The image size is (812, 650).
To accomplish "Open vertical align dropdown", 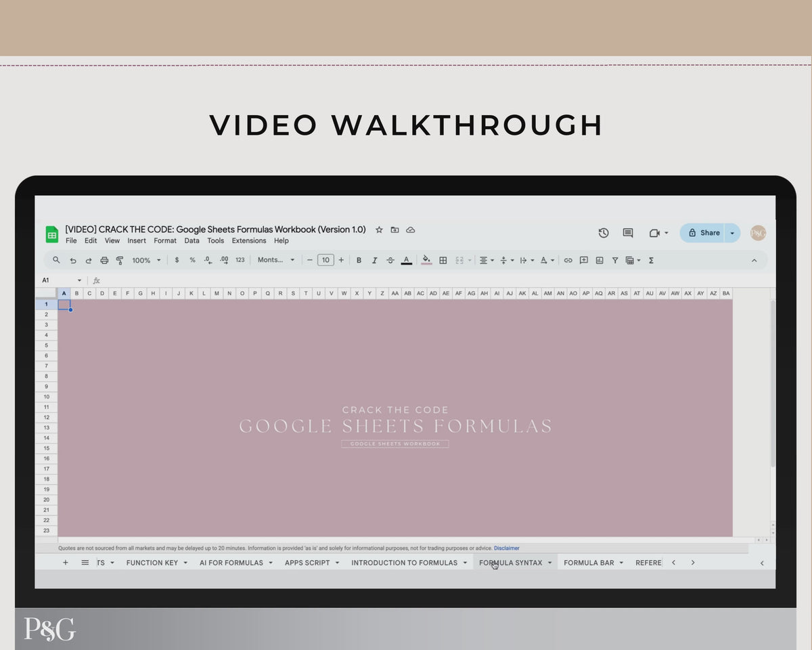I will point(507,260).
